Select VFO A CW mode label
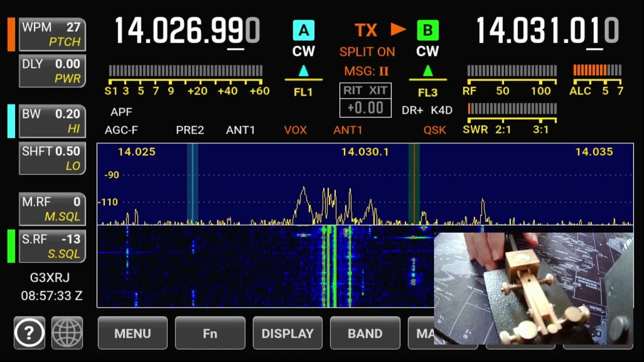The image size is (644, 362). pyautogui.click(x=303, y=51)
